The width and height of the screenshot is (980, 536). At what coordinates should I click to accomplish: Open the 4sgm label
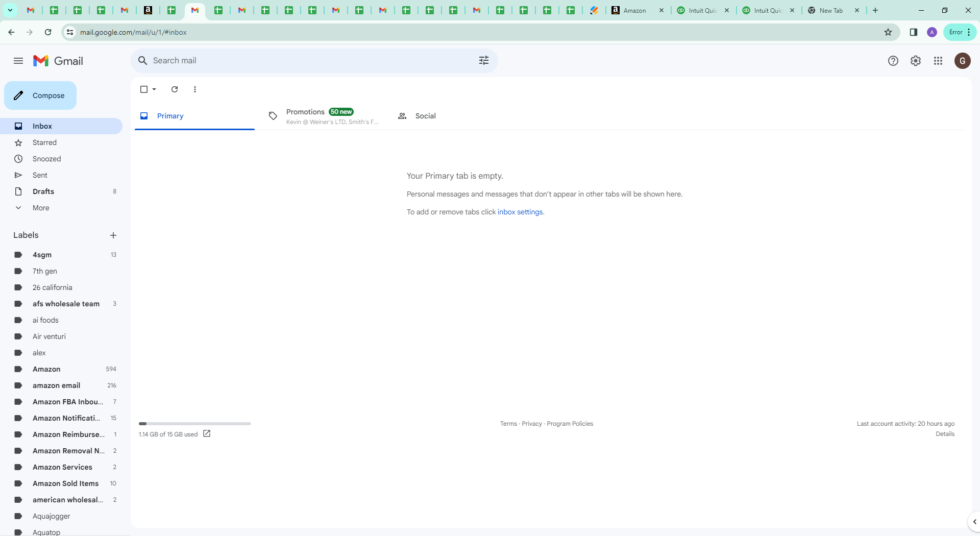[x=61, y=255]
